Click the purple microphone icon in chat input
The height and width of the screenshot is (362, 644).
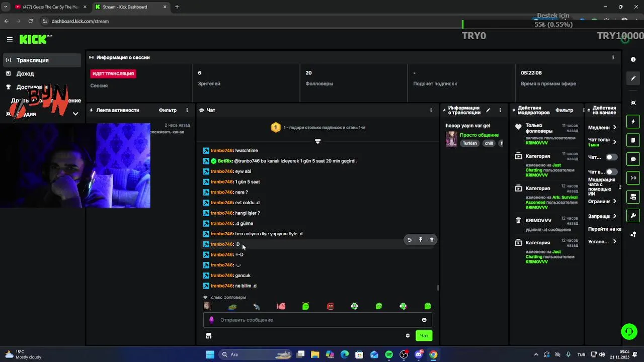pyautogui.click(x=211, y=320)
